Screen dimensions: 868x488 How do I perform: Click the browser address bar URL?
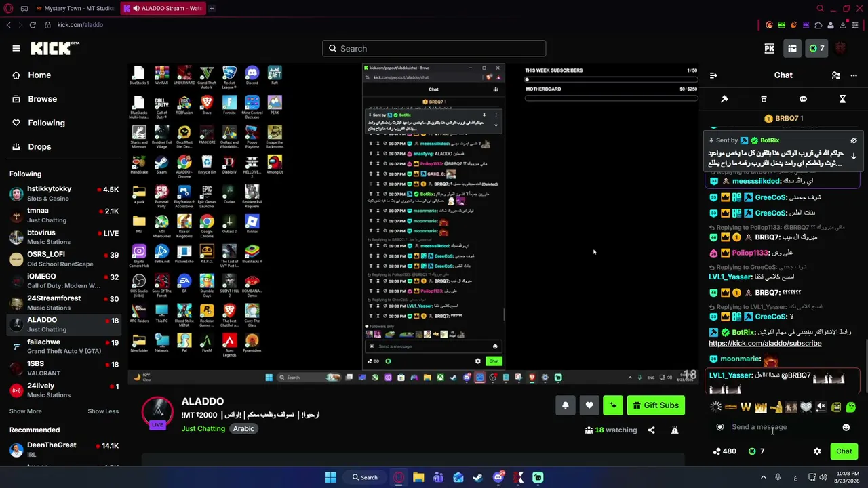(x=80, y=25)
